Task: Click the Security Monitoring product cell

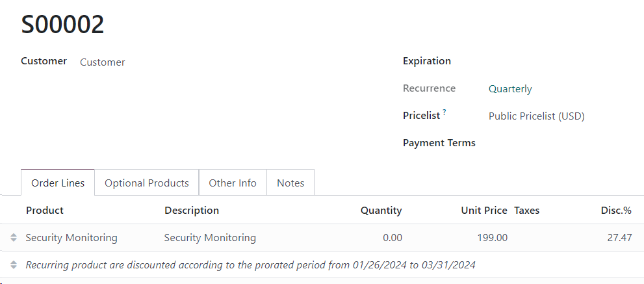Action: pos(71,238)
